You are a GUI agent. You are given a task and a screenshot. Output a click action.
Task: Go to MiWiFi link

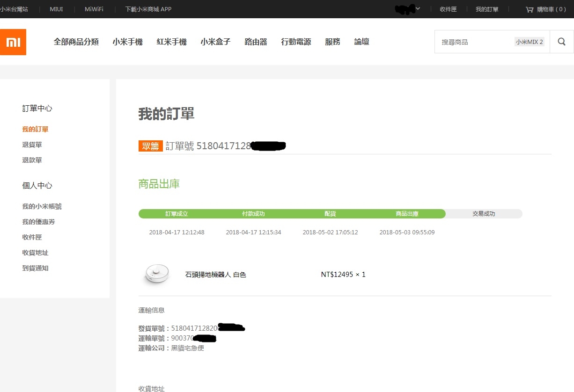pos(94,9)
